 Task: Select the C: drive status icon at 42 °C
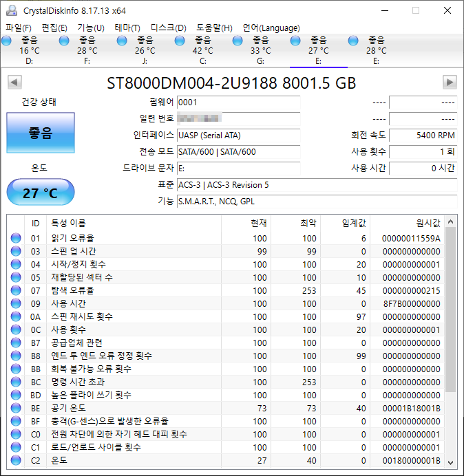[180, 41]
